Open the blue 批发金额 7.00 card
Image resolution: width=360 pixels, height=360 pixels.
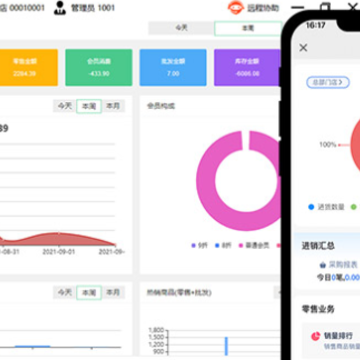tap(173, 68)
